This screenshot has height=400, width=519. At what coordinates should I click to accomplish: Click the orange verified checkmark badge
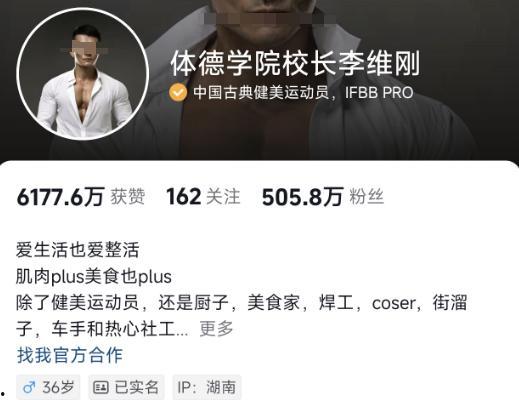point(178,93)
